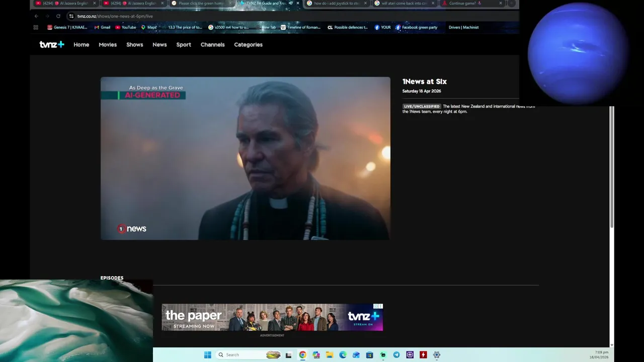Viewport: 644px width, 362px height.
Task: Open the 'Facebook green party' bookmark
Action: (417, 27)
